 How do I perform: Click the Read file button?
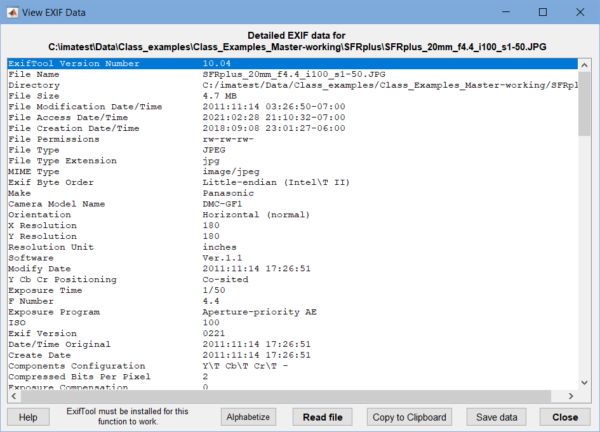coord(322,416)
